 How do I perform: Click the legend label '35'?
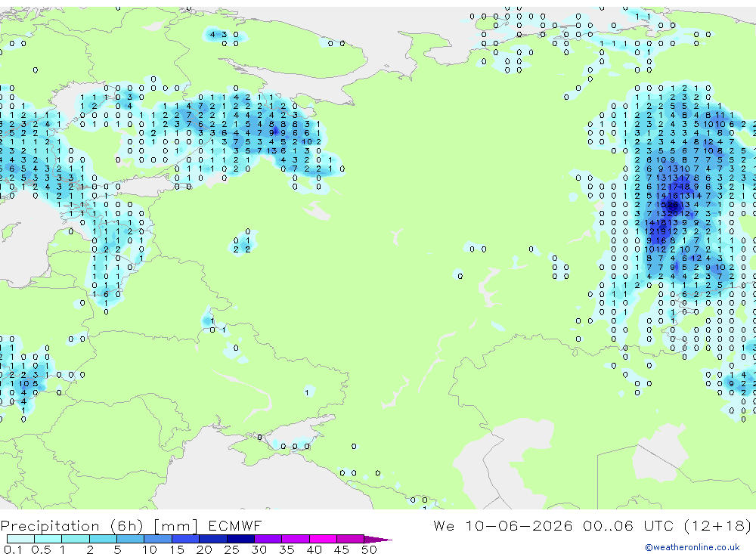tap(287, 549)
